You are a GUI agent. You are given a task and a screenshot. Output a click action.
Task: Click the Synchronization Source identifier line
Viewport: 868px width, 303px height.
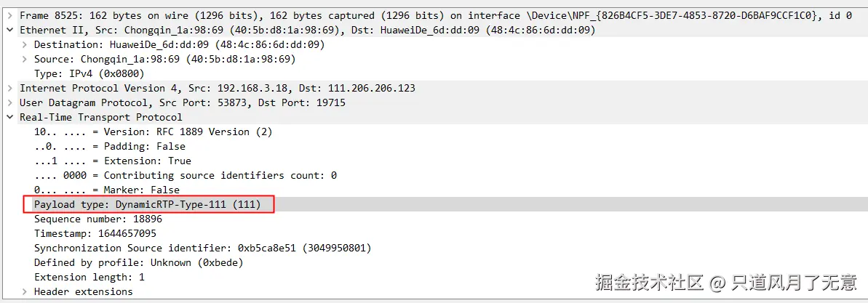(x=202, y=248)
